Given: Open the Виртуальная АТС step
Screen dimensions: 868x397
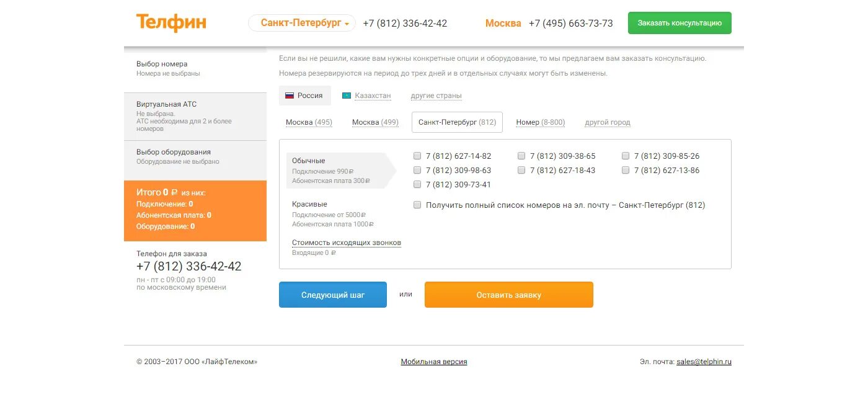Looking at the screenshot, I should click(195, 117).
